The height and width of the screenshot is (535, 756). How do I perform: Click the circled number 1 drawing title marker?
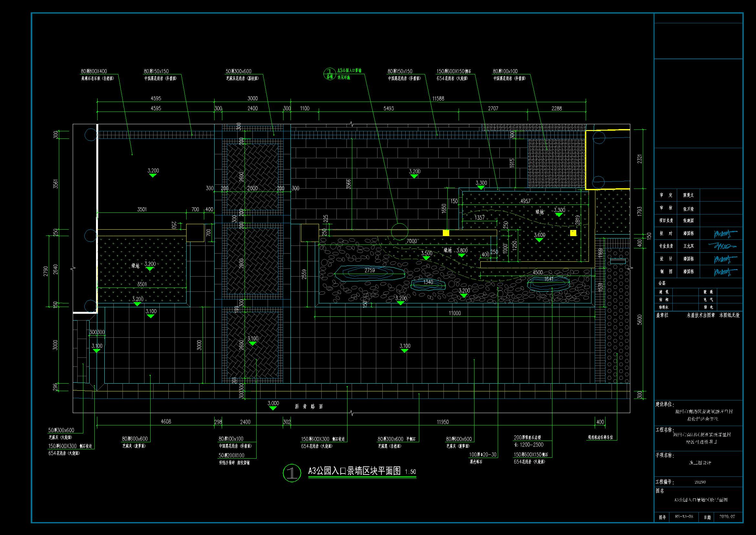point(292,473)
